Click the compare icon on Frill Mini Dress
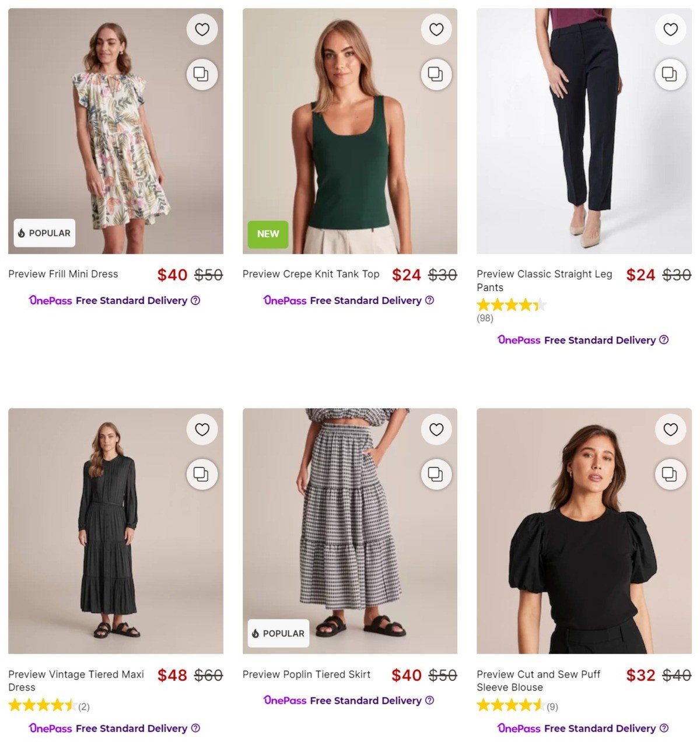 click(202, 74)
